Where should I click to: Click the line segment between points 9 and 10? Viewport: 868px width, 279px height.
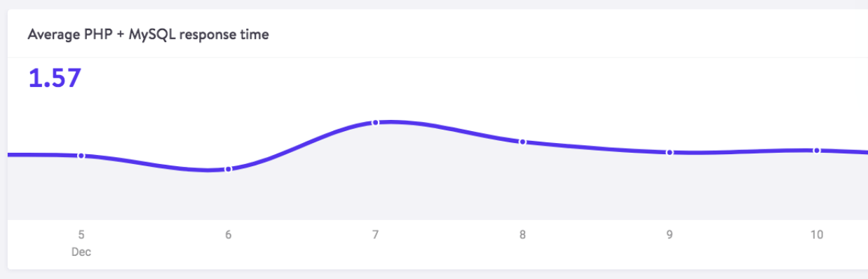(743, 151)
